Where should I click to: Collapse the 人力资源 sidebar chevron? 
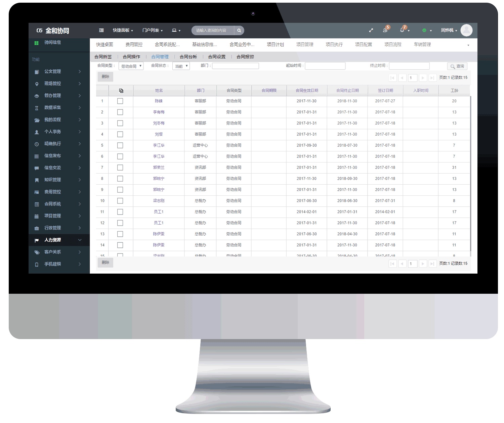tap(80, 240)
